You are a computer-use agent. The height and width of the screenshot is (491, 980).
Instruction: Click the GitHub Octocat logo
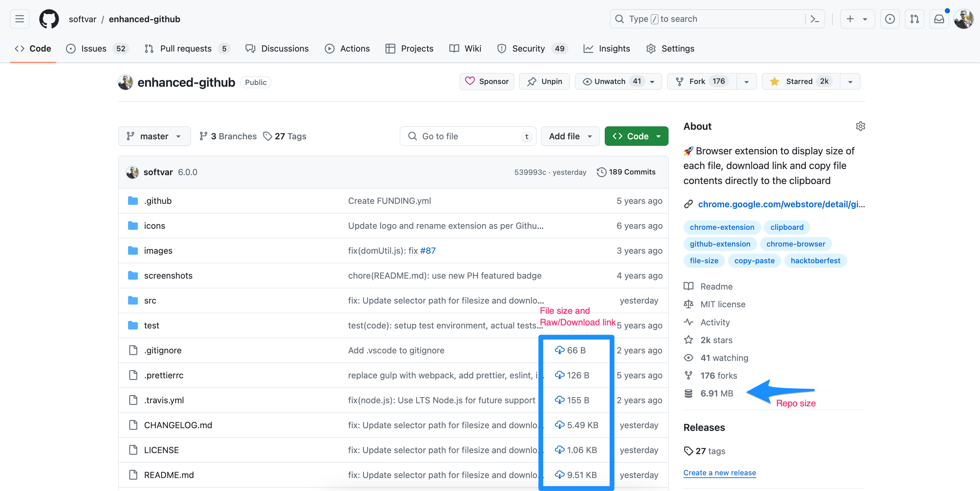[x=49, y=19]
